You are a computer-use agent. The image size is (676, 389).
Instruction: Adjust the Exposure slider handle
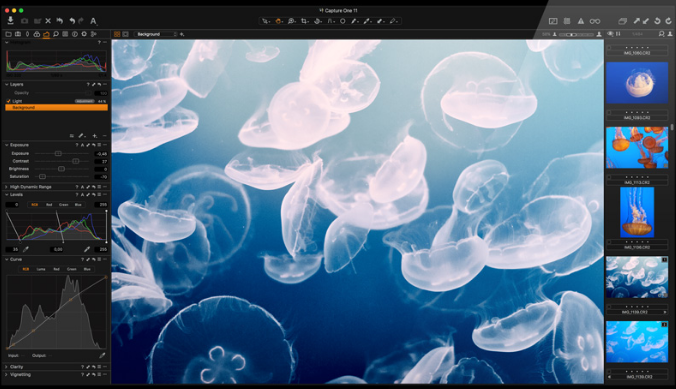[58, 154]
